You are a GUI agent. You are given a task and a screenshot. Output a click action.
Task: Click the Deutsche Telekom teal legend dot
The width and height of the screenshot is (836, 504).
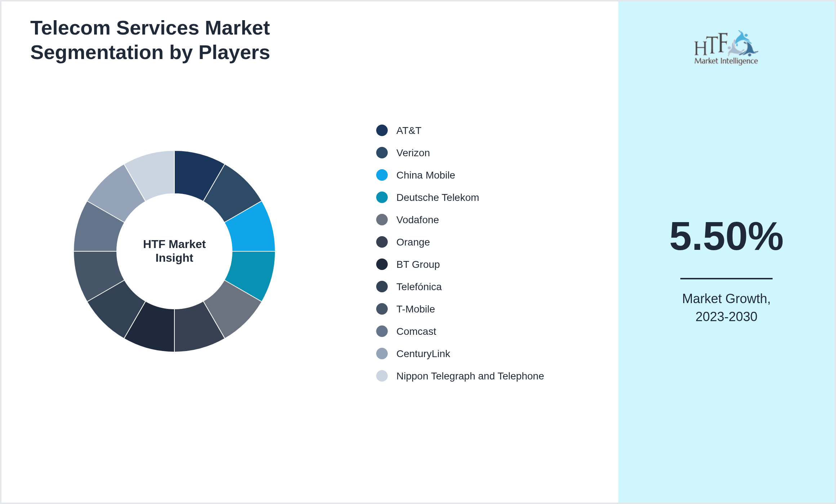pyautogui.click(x=381, y=197)
